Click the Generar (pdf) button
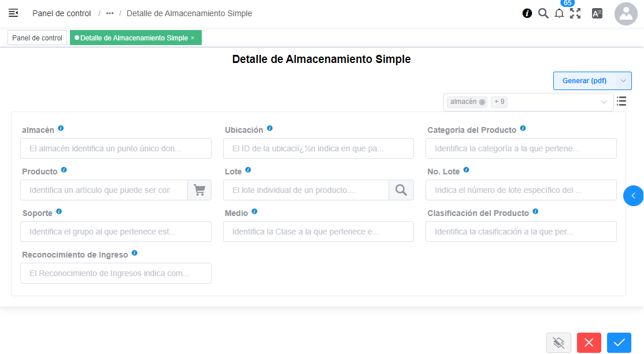Viewport: 644px width, 354px height. click(x=586, y=80)
